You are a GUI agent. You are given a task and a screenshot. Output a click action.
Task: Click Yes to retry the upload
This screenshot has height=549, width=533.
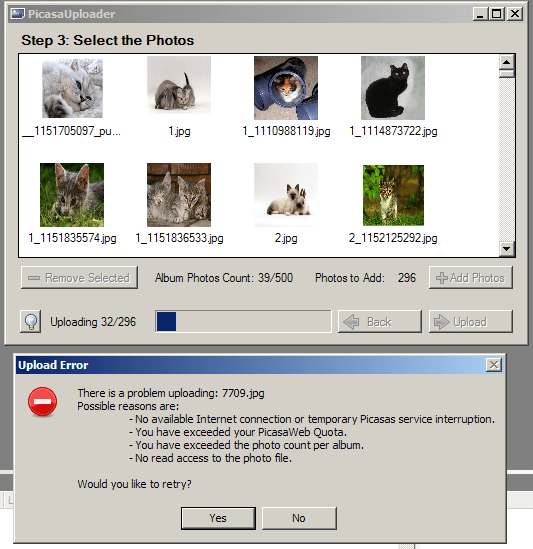point(218,518)
